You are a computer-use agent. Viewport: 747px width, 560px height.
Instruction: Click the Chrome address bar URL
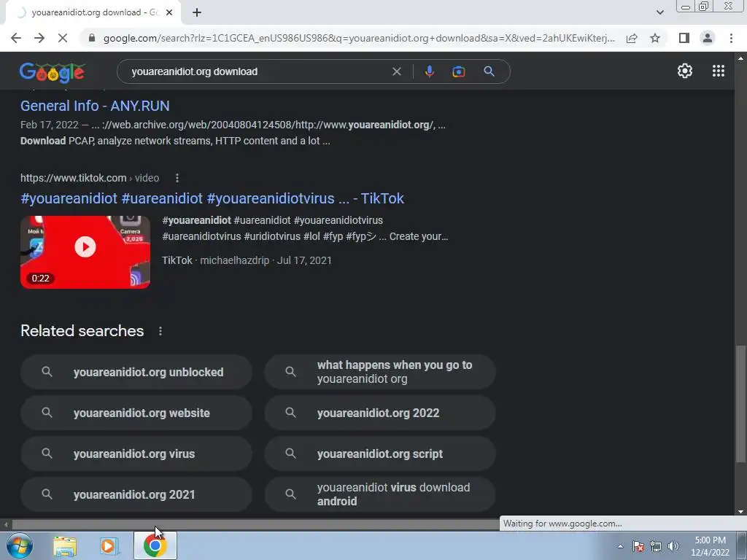[x=359, y=38]
